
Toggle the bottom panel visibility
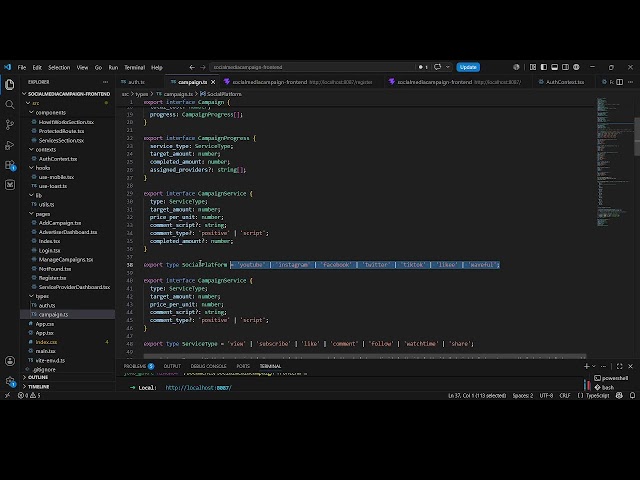pyautogui.click(x=554, y=67)
